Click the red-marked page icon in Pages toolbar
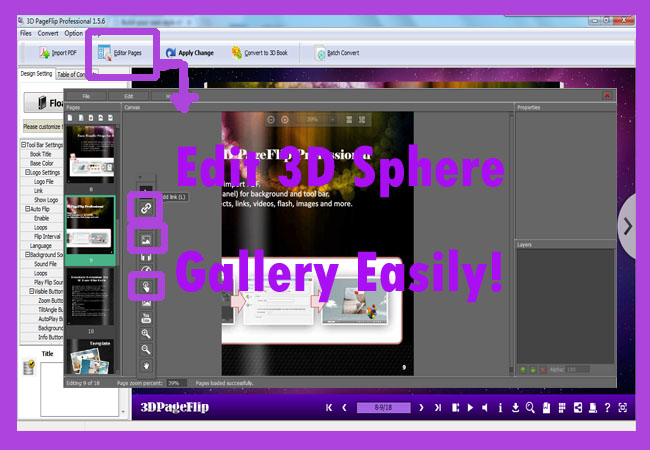The height and width of the screenshot is (450, 650). coord(90,118)
